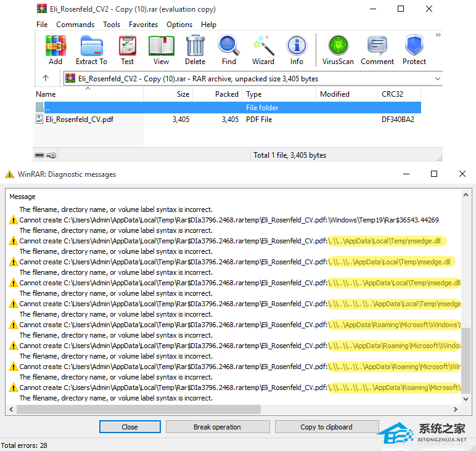Image resolution: width=476 pixels, height=451 pixels.
Task: Click left arrow of horizontal scrollbar
Action: click(x=11, y=409)
